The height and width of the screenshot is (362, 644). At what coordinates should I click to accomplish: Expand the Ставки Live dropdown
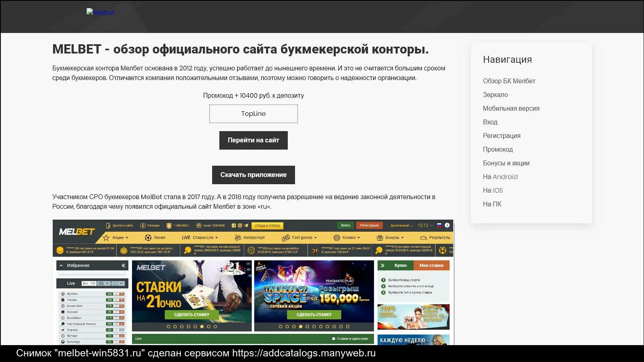tap(216, 238)
